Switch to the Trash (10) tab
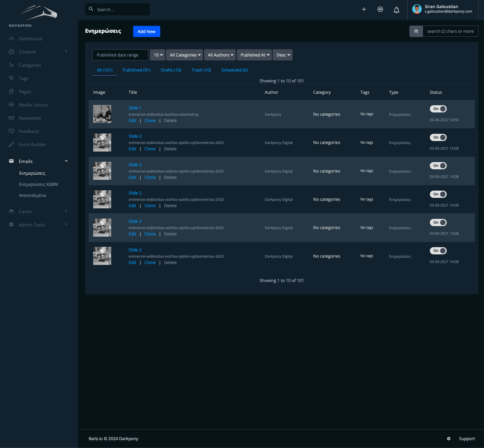The width and height of the screenshot is (484, 448). pyautogui.click(x=201, y=70)
